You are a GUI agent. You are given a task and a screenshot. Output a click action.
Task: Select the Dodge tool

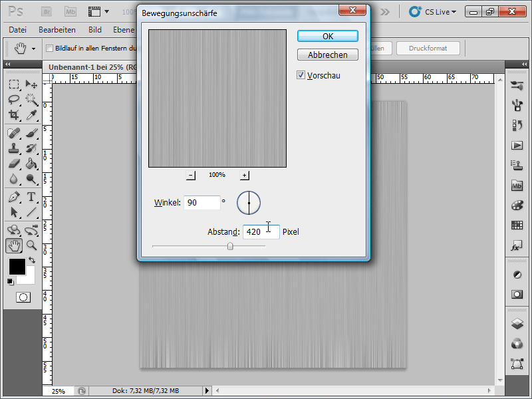pyautogui.click(x=31, y=179)
